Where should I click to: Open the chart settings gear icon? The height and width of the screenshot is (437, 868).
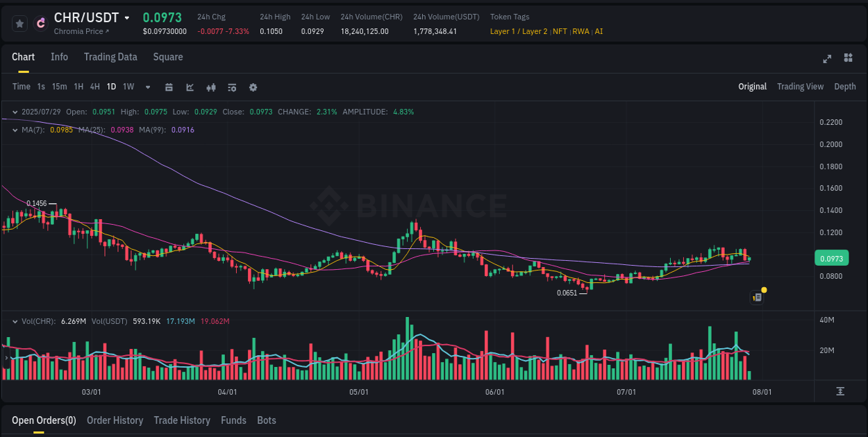click(253, 87)
